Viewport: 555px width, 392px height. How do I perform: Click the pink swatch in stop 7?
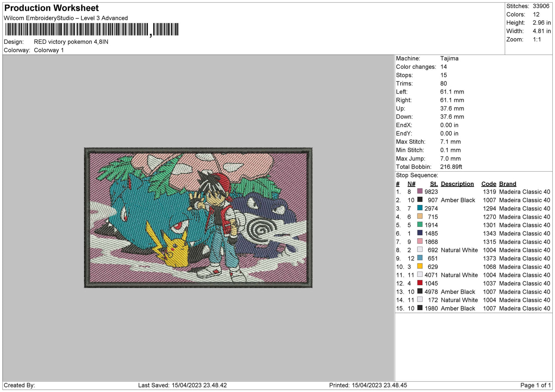[x=420, y=241]
